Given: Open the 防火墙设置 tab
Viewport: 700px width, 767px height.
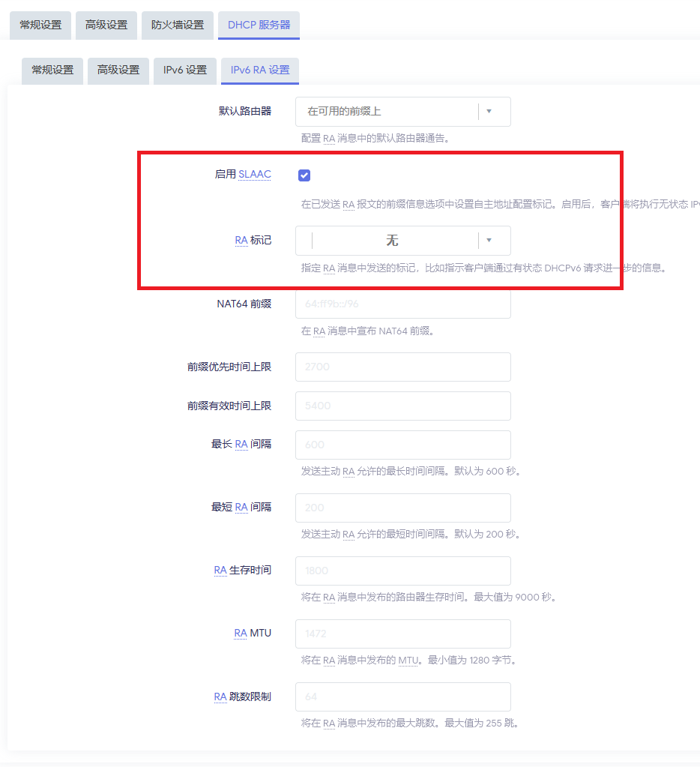Looking at the screenshot, I should pyautogui.click(x=177, y=25).
